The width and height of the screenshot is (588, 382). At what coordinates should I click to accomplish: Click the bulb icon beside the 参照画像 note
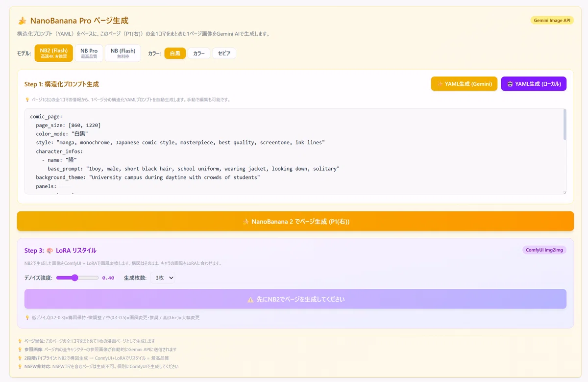click(x=20, y=350)
